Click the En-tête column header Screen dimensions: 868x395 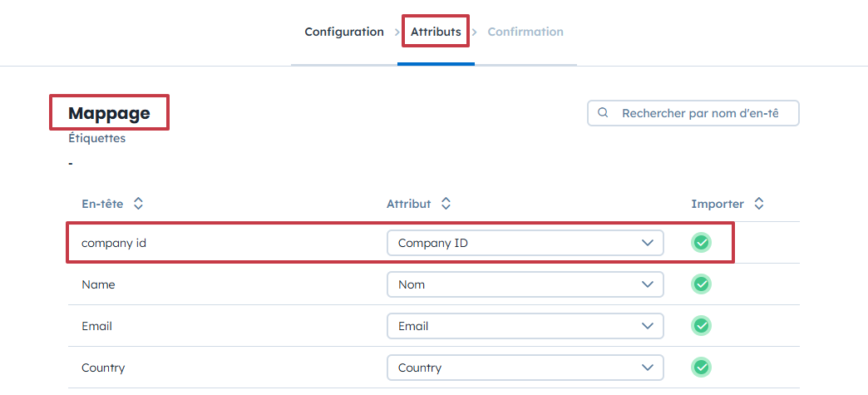(x=102, y=204)
